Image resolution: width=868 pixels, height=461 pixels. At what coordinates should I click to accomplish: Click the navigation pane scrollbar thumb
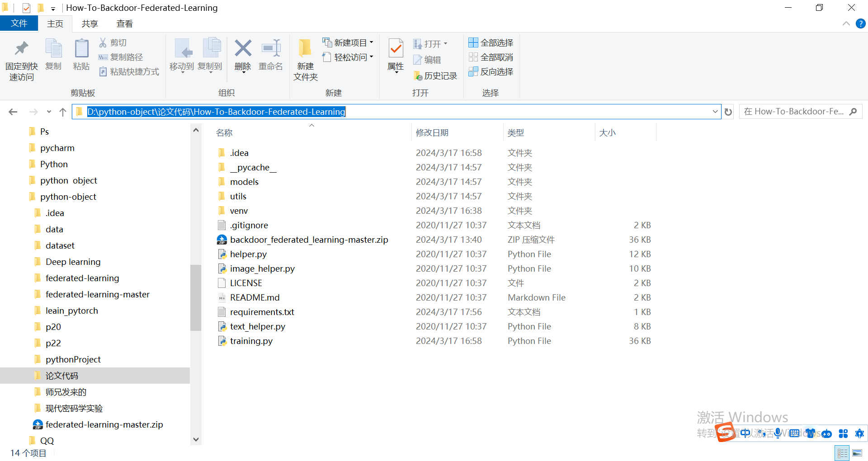point(196,297)
